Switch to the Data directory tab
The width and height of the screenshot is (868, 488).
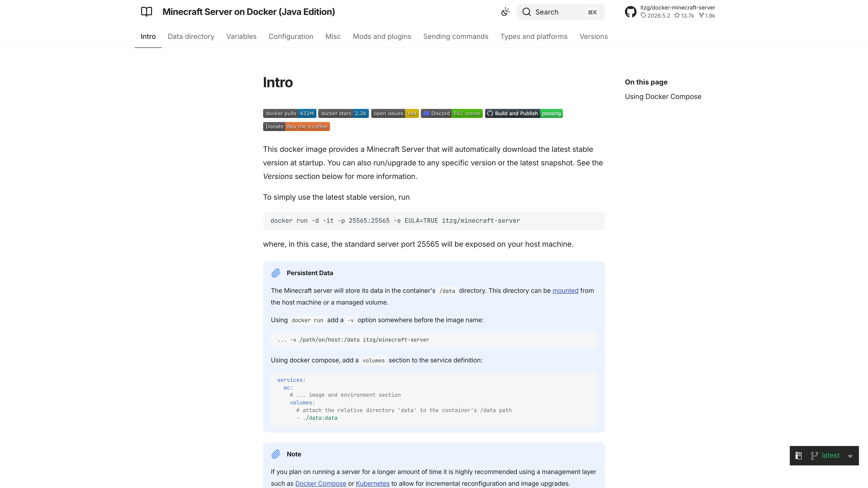(191, 36)
